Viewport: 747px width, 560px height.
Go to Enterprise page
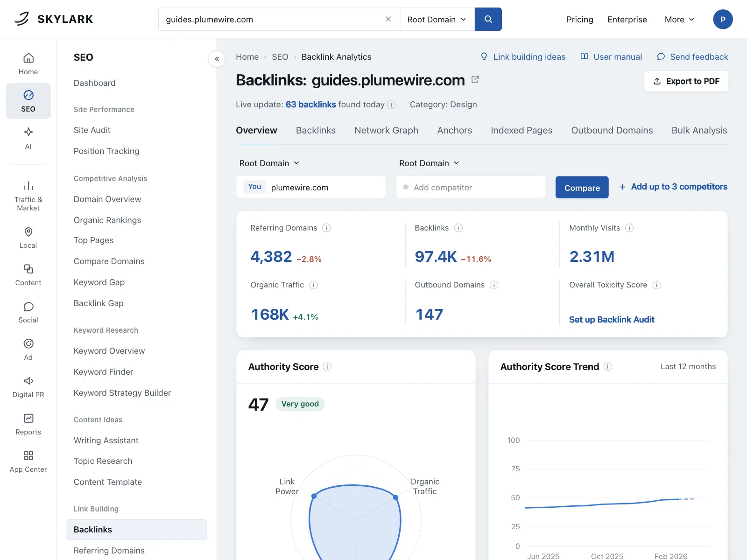tap(627, 19)
